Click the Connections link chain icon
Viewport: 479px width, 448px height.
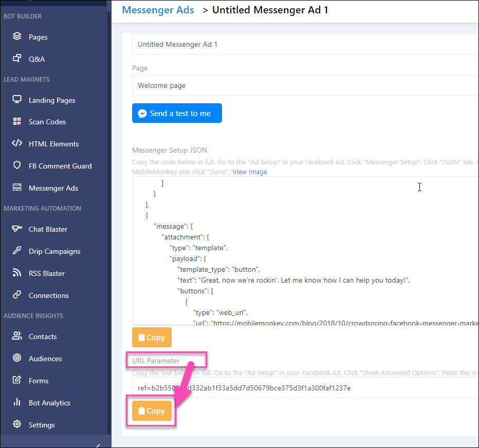tap(17, 295)
